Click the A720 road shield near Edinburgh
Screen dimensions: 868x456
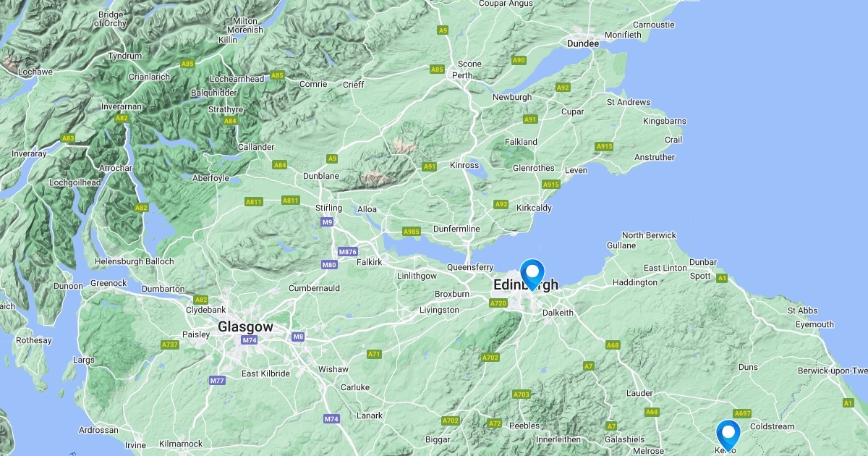tap(498, 303)
